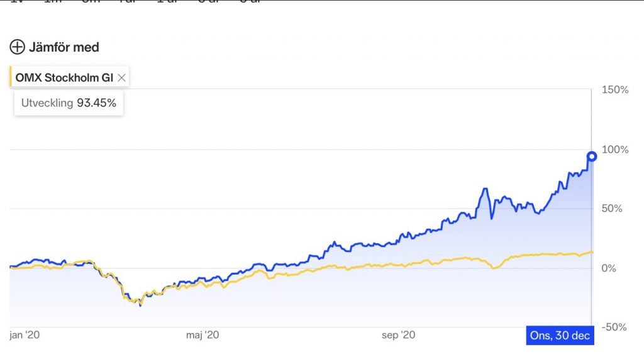Click the March low point of blue line
This screenshot has height=362, width=644.
[140, 305]
